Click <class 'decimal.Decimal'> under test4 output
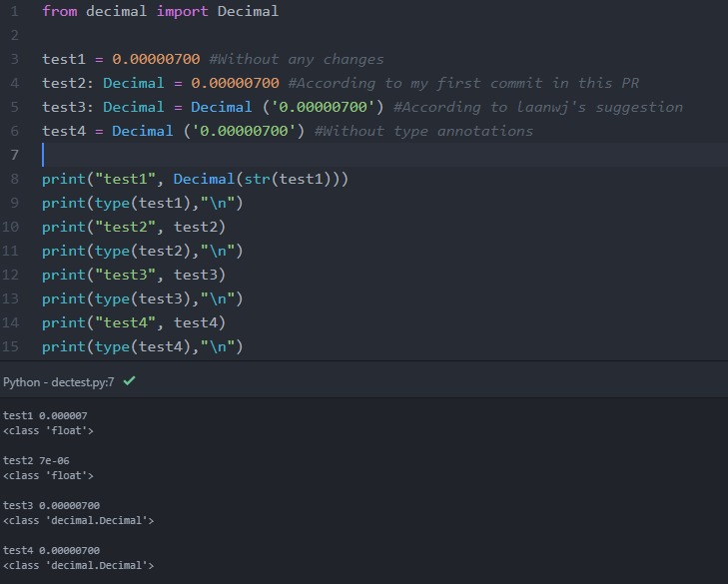Screen dimensions: 728x584 [x=79, y=565]
